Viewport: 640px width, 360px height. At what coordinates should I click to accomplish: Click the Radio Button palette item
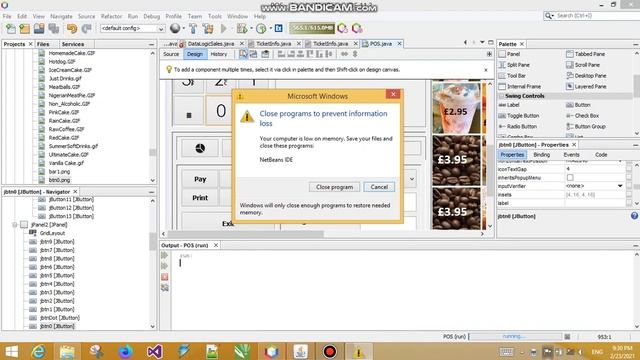518,127
